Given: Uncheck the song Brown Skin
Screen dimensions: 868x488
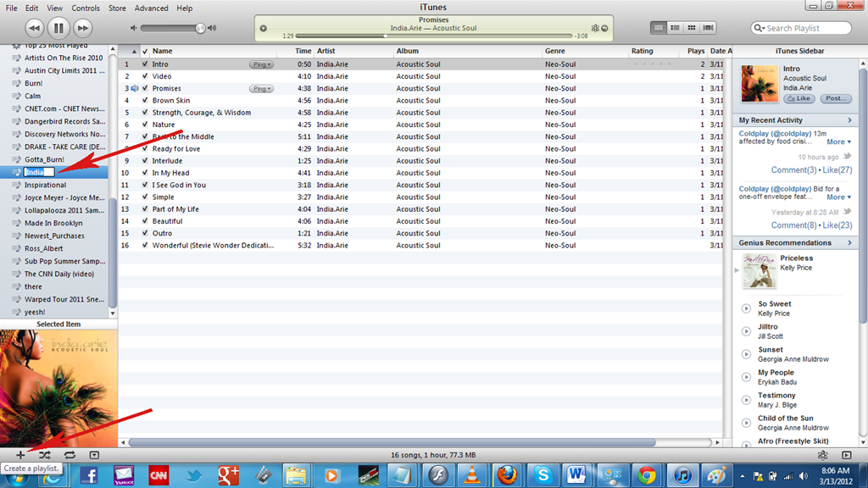Looking at the screenshot, I should click(x=145, y=100).
